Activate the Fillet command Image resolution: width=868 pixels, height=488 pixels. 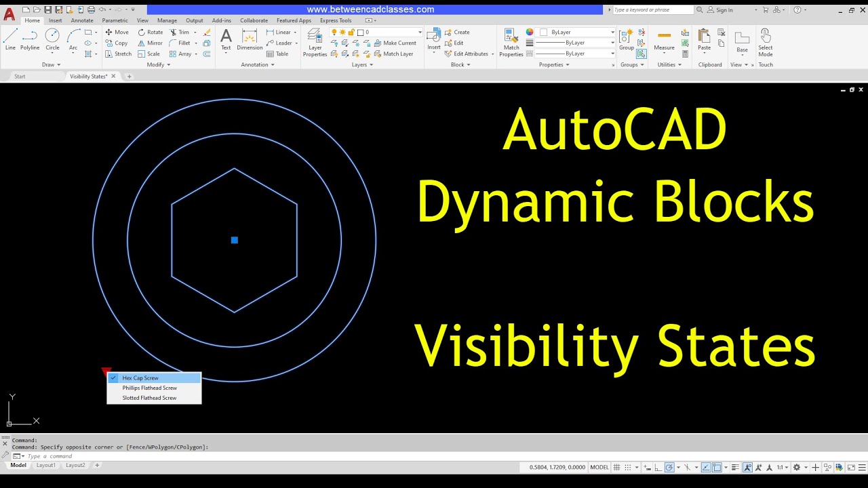(x=180, y=43)
